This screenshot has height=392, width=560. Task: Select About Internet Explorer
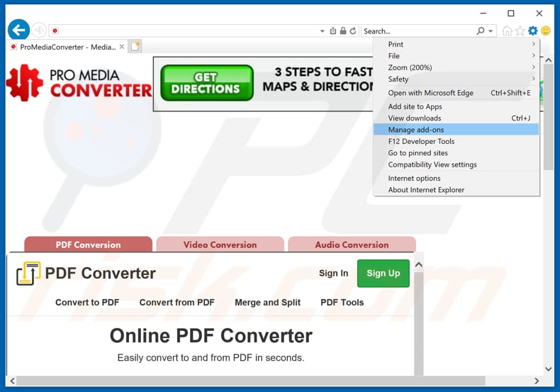pos(457,190)
